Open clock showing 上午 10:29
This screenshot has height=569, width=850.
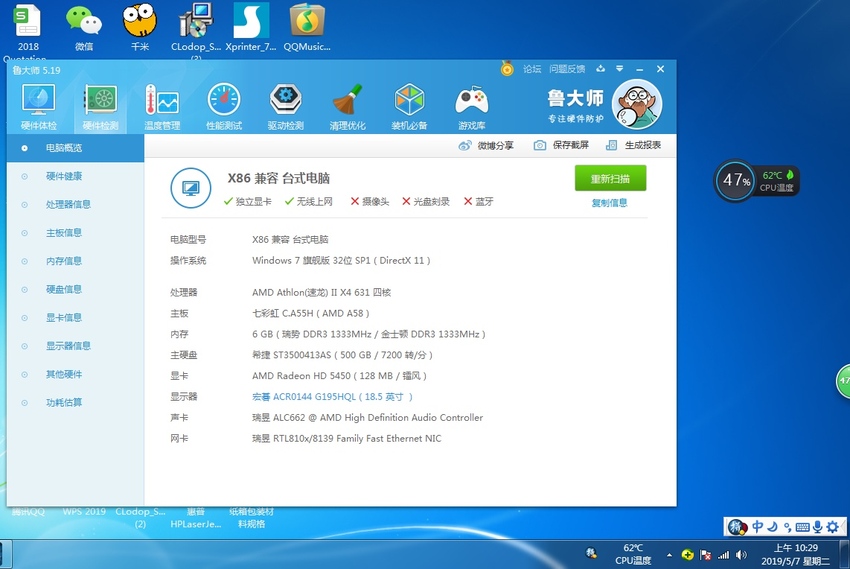795,554
